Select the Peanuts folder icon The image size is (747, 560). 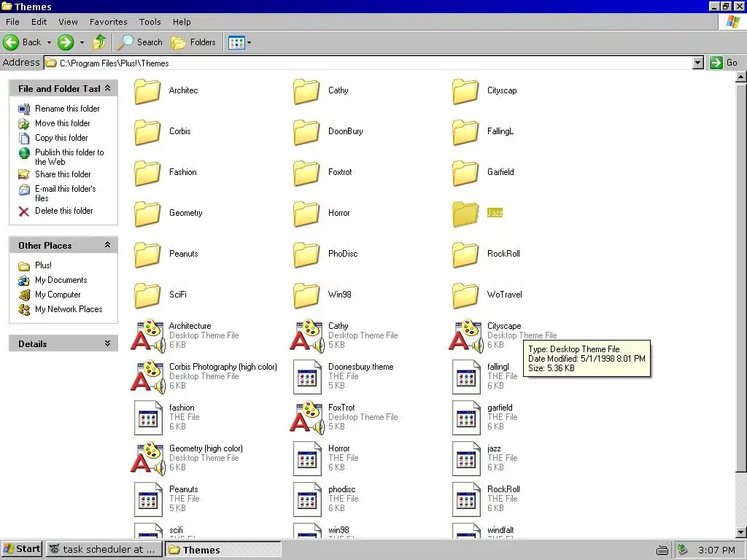click(x=147, y=254)
